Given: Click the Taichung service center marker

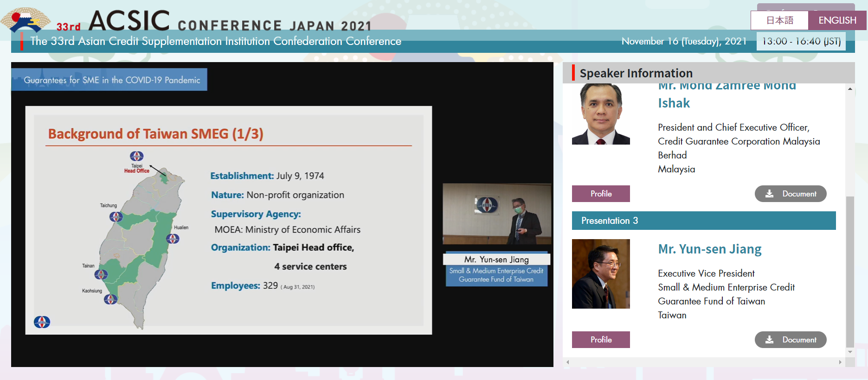Looking at the screenshot, I should pos(116,216).
